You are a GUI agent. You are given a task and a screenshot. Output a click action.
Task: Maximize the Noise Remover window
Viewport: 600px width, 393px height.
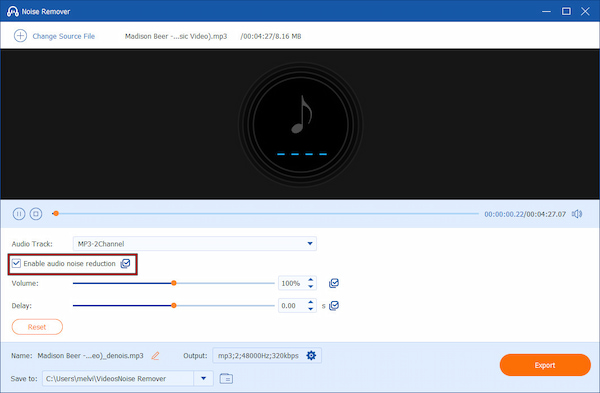pyautogui.click(x=566, y=11)
